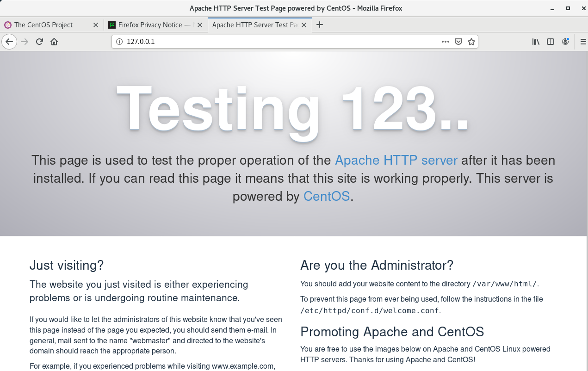Click the page scrollbar on the right edge
The width and height of the screenshot is (588, 371).
pos(585,139)
